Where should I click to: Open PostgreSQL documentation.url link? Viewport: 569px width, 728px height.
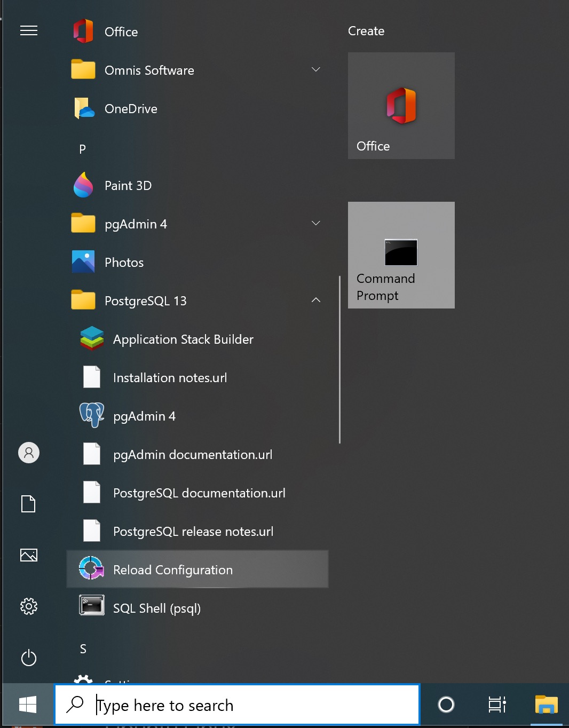199,493
